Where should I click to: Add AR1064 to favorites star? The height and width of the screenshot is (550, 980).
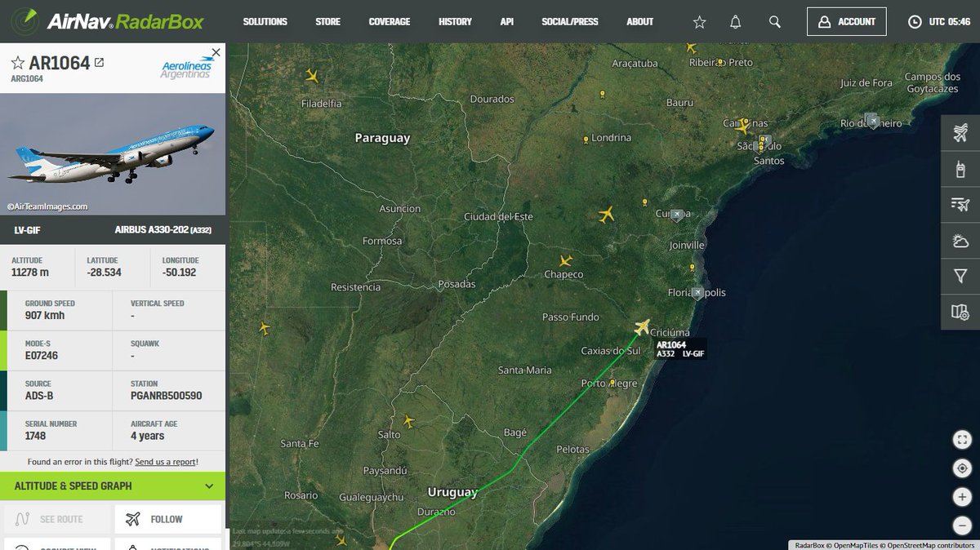coord(17,63)
